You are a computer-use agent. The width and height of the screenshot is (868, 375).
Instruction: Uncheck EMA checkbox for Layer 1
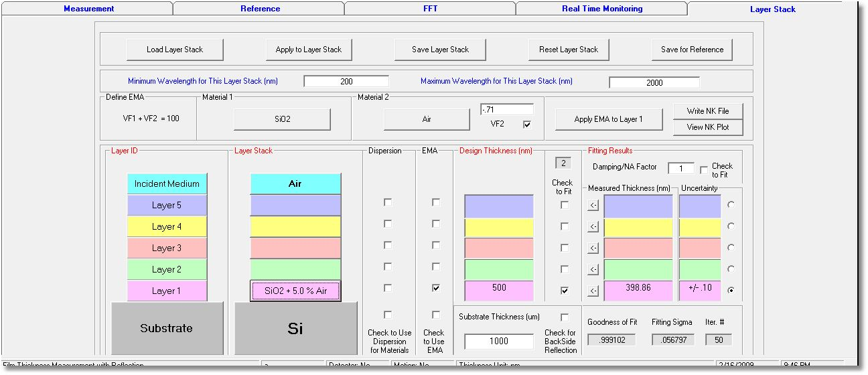pyautogui.click(x=436, y=288)
